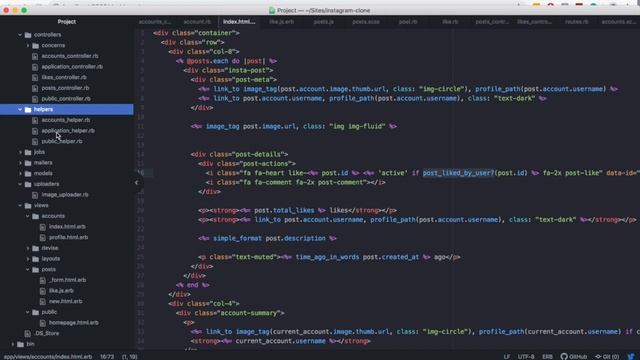Click file path in status bar

click(48, 356)
